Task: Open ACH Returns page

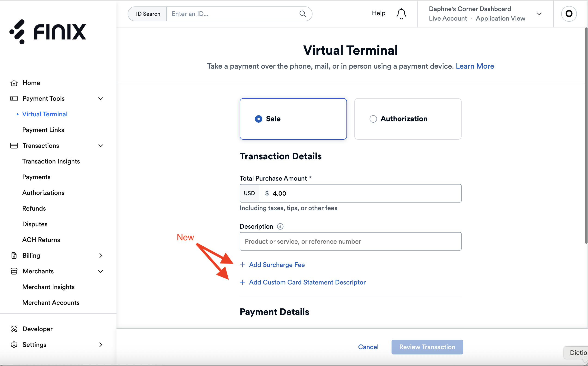Action: (41, 240)
